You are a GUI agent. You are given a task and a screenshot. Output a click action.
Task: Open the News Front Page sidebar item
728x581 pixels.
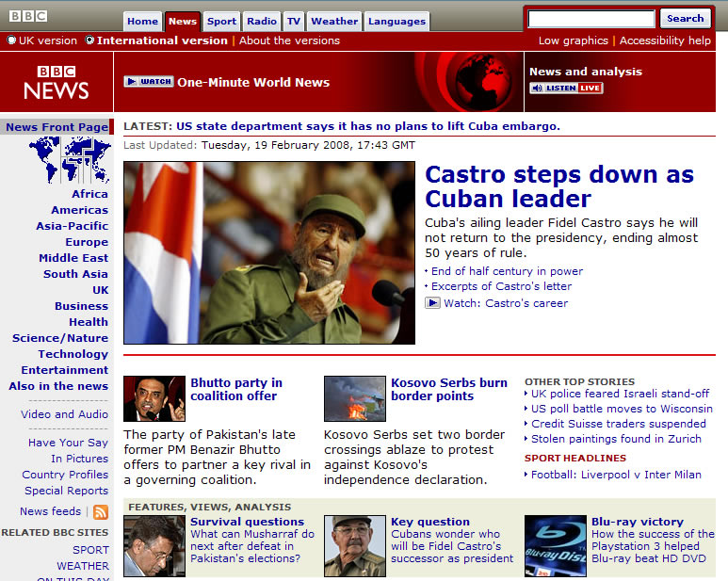click(57, 127)
